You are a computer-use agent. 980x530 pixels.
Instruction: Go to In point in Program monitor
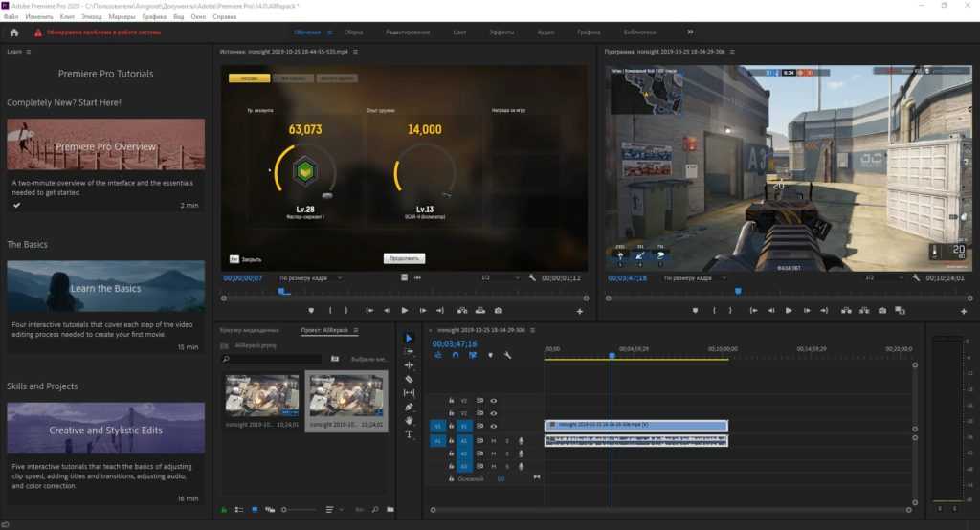coord(754,311)
